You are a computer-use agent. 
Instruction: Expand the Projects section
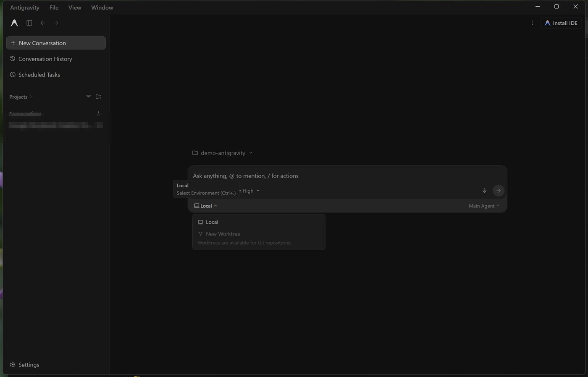[21, 97]
